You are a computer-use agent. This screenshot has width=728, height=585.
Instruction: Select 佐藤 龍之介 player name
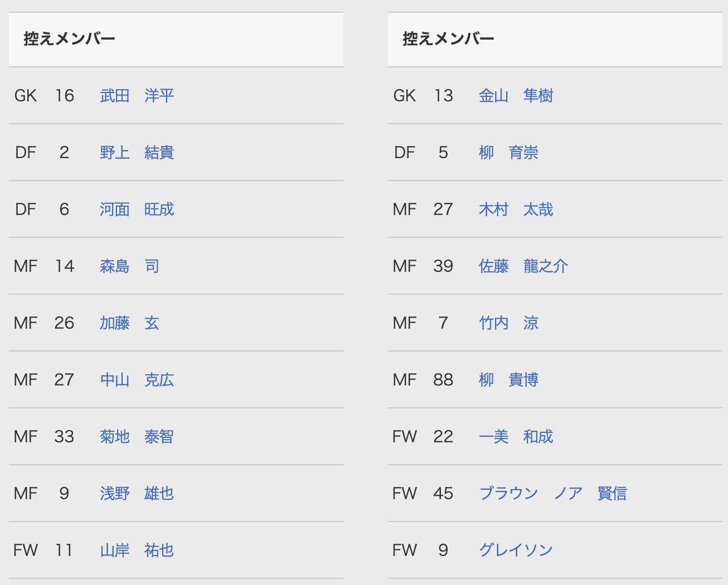tap(523, 266)
